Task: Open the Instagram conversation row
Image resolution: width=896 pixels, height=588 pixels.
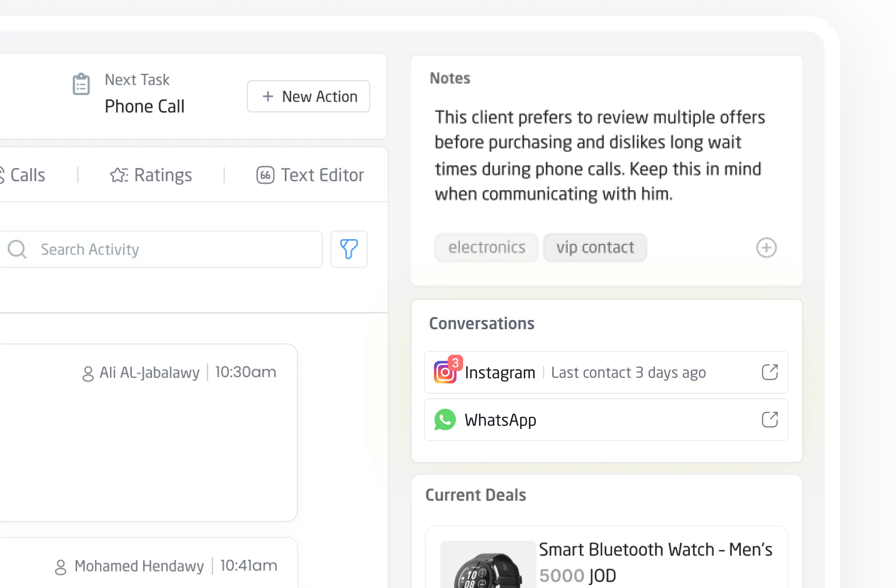Action: (x=606, y=372)
